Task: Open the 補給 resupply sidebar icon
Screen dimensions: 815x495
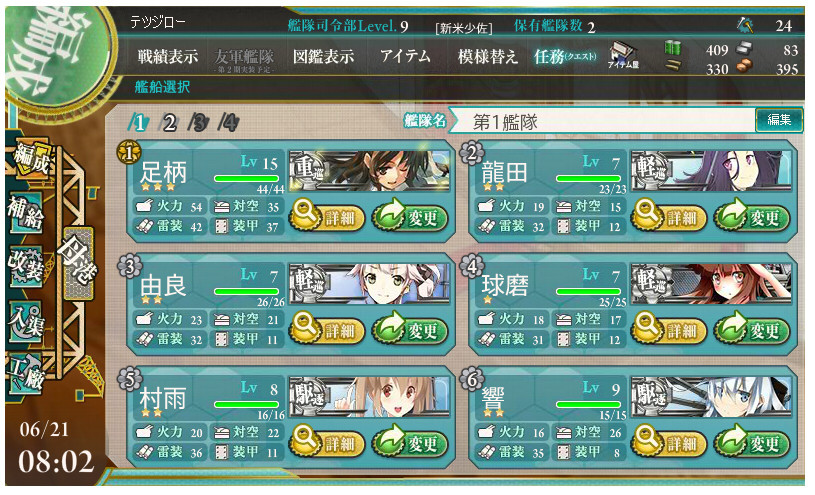Action: tap(25, 212)
